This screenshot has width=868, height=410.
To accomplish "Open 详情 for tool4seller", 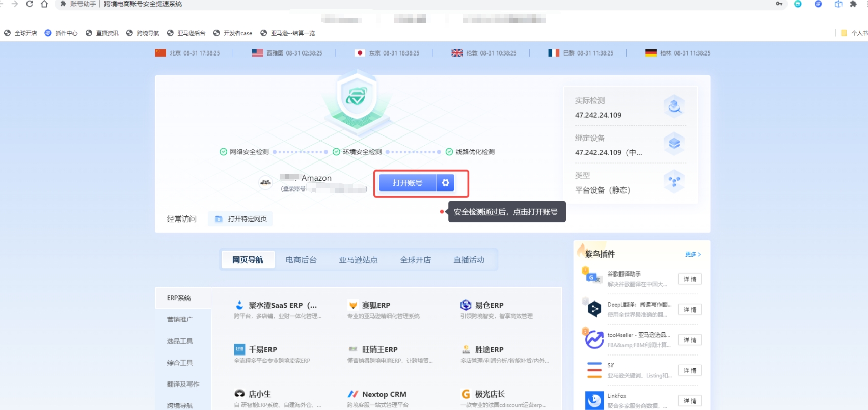I will click(690, 340).
